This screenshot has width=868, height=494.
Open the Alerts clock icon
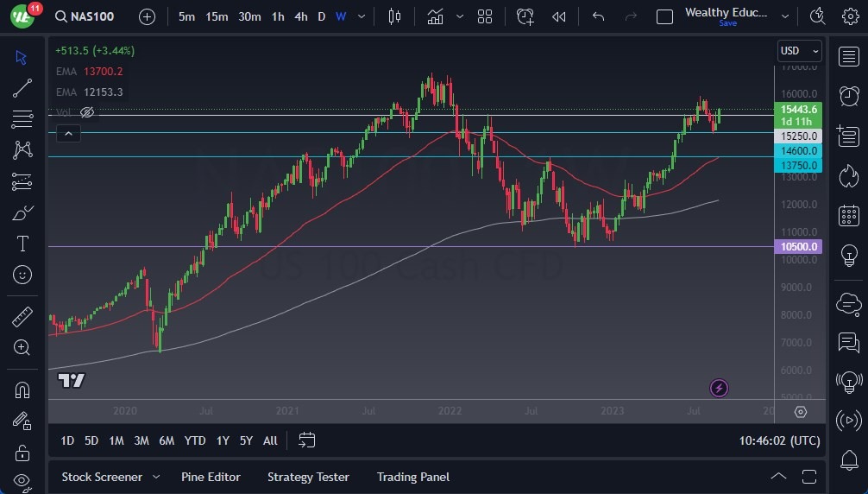tap(849, 95)
